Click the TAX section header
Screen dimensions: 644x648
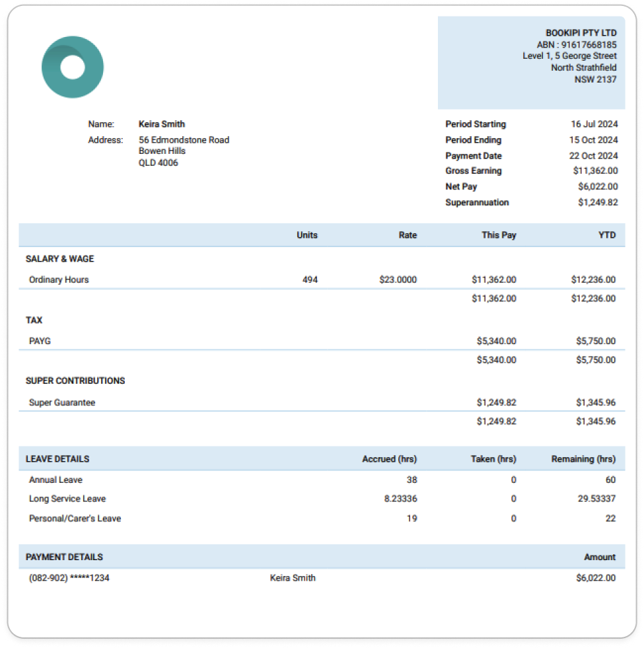pos(34,320)
